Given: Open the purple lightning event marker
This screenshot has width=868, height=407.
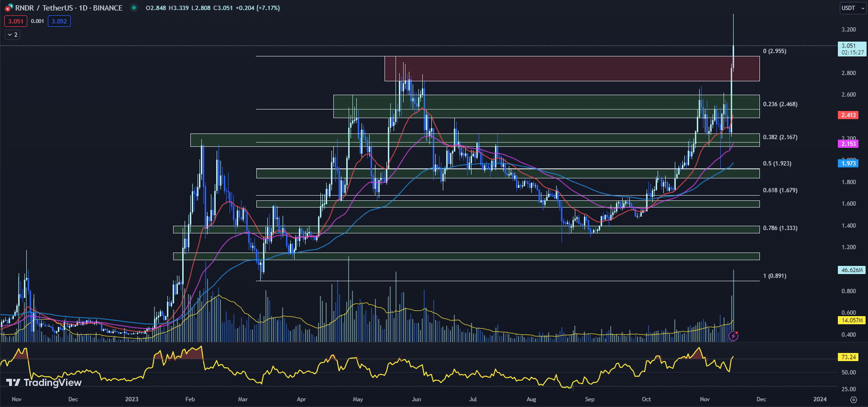Looking at the screenshot, I should click(734, 336).
